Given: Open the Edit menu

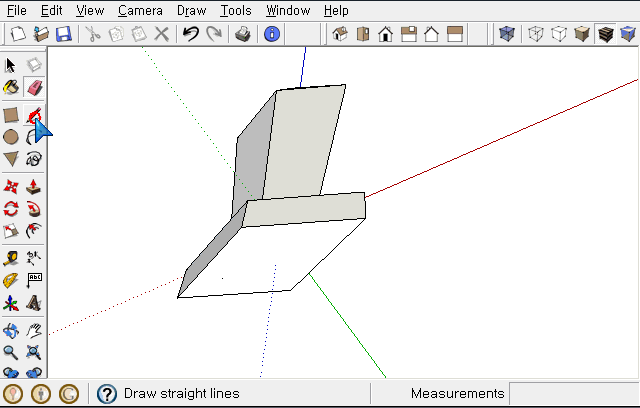Looking at the screenshot, I should (51, 10).
